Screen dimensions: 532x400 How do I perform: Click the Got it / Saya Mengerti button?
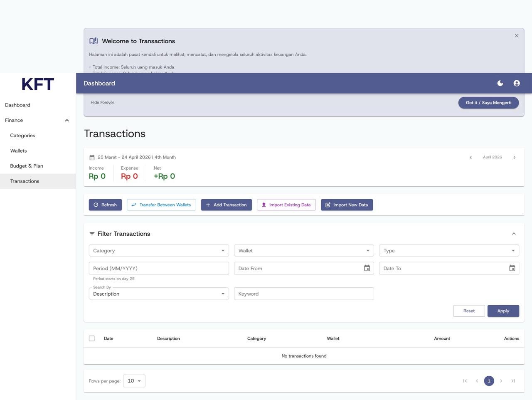click(488, 102)
